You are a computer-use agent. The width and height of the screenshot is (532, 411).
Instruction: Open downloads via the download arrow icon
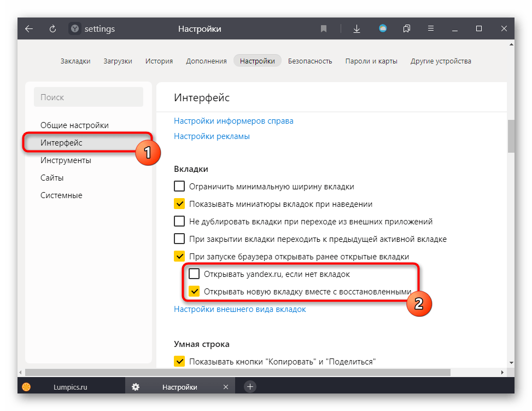point(356,29)
